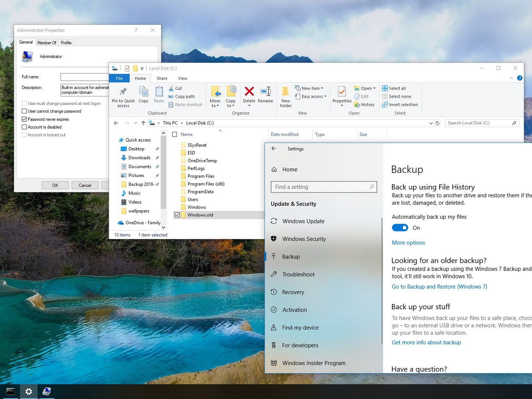Collapse the ribbon with the chevron
The image size is (532, 399).
pyautogui.click(x=512, y=78)
